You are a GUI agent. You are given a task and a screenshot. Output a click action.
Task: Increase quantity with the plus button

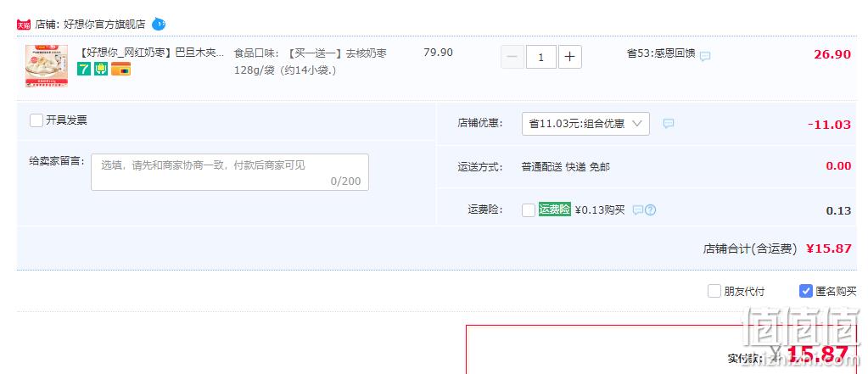pyautogui.click(x=569, y=57)
